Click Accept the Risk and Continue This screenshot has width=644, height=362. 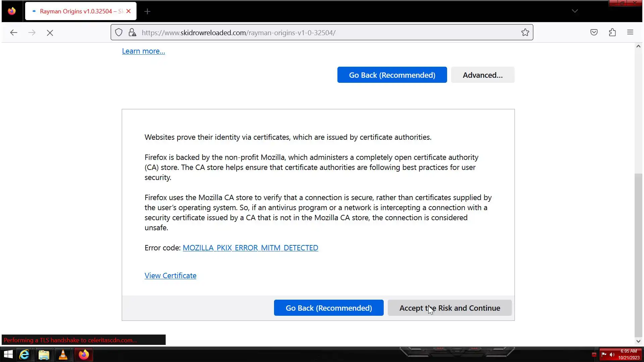pos(449,308)
